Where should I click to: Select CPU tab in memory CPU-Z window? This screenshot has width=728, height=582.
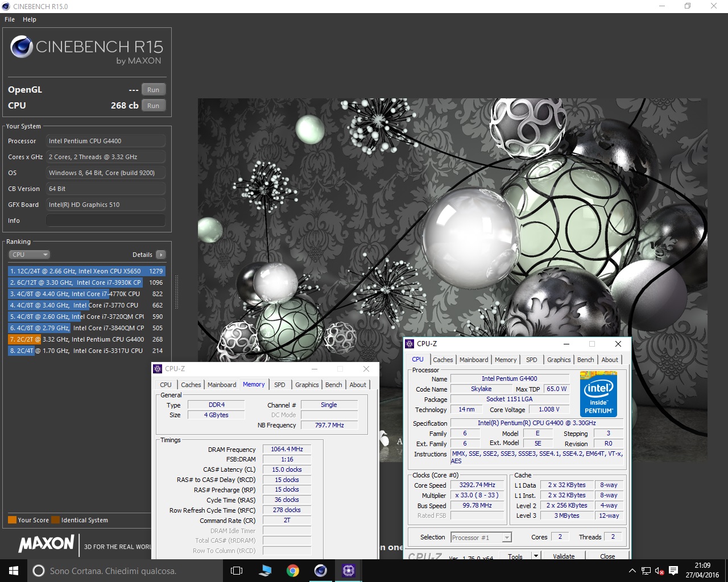pos(166,385)
